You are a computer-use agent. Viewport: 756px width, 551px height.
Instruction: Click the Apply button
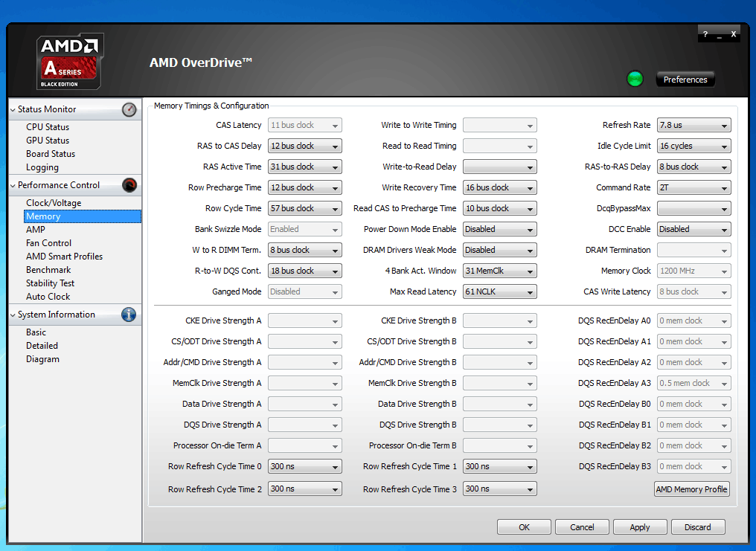640,527
